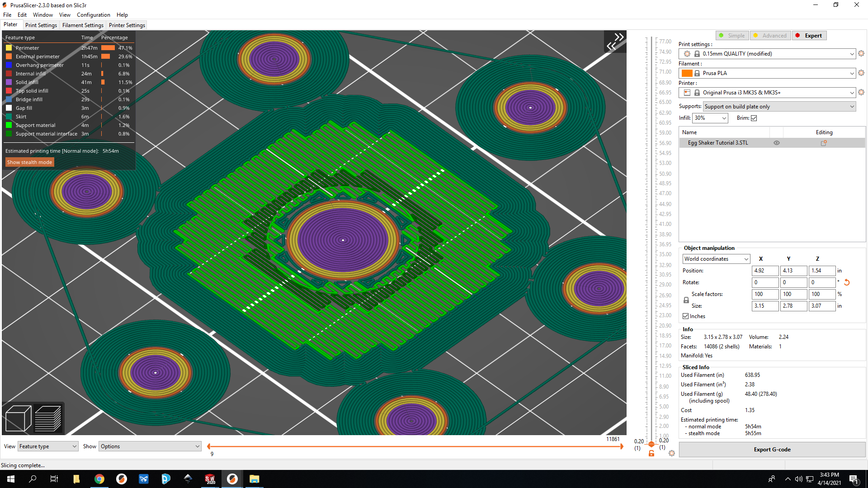The width and height of the screenshot is (868, 488).
Task: Expand the Supports dropdown
Action: point(779,107)
